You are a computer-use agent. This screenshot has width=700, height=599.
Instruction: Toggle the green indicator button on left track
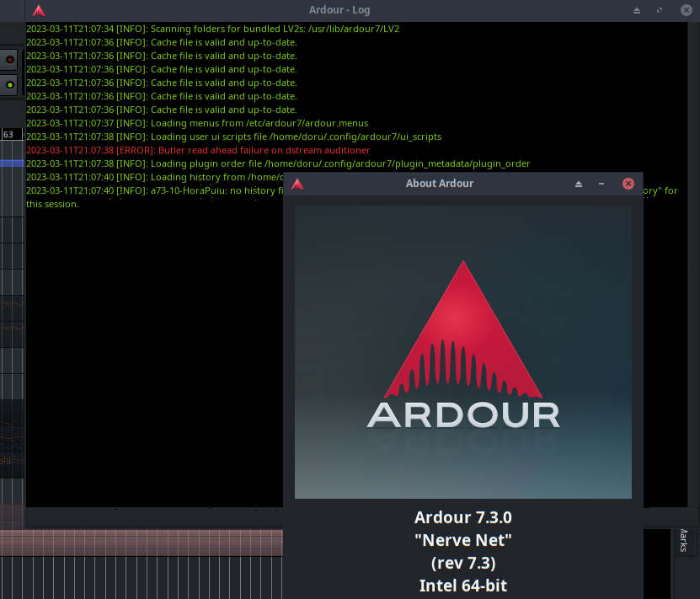tap(10, 84)
